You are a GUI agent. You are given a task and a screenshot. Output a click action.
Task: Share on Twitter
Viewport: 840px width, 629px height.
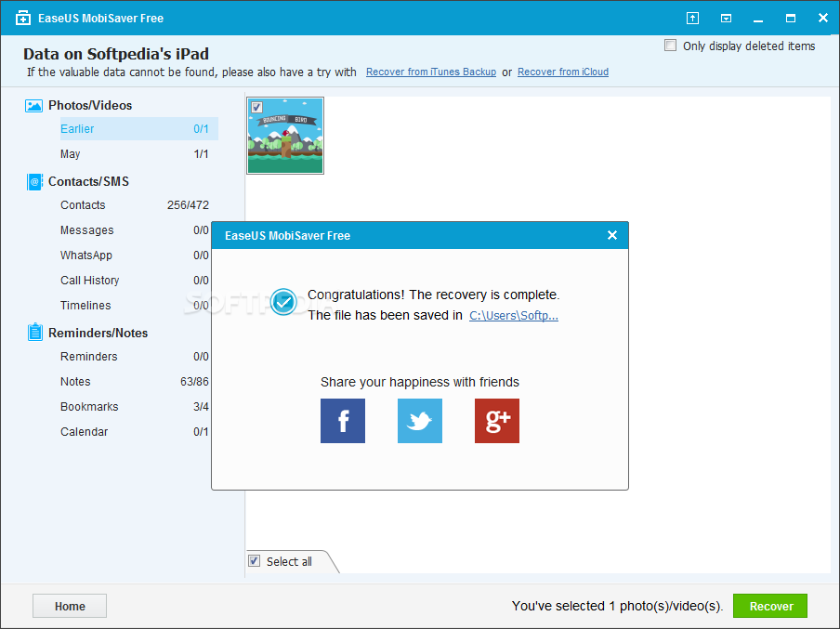click(420, 421)
